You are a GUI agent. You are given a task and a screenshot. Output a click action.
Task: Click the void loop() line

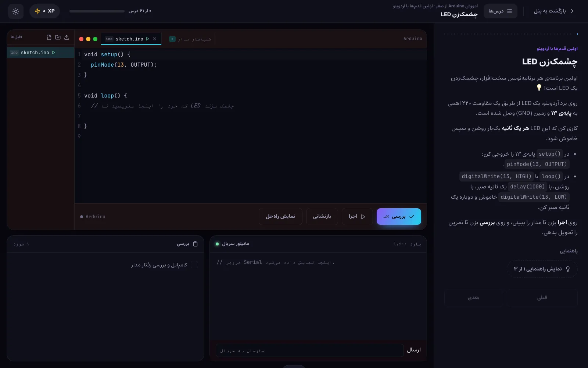[x=105, y=96]
